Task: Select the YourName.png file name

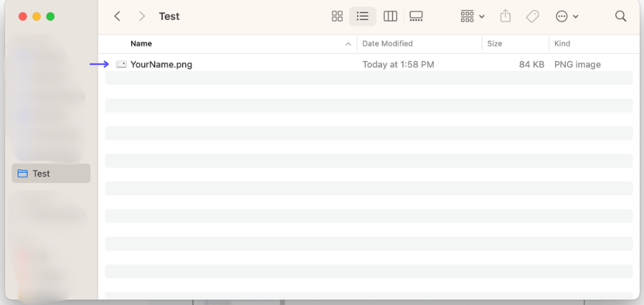Action: (162, 65)
